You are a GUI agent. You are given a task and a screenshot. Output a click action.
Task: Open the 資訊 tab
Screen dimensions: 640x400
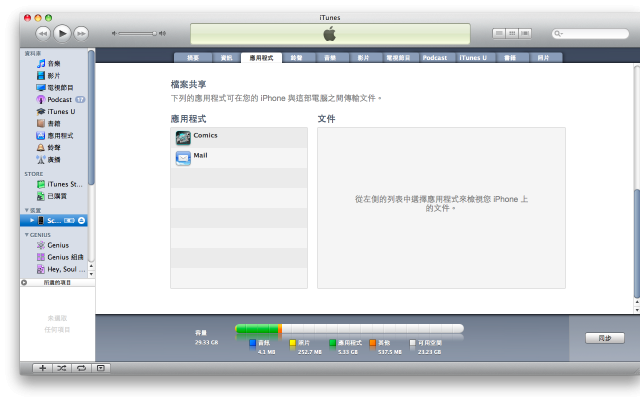coord(227,58)
